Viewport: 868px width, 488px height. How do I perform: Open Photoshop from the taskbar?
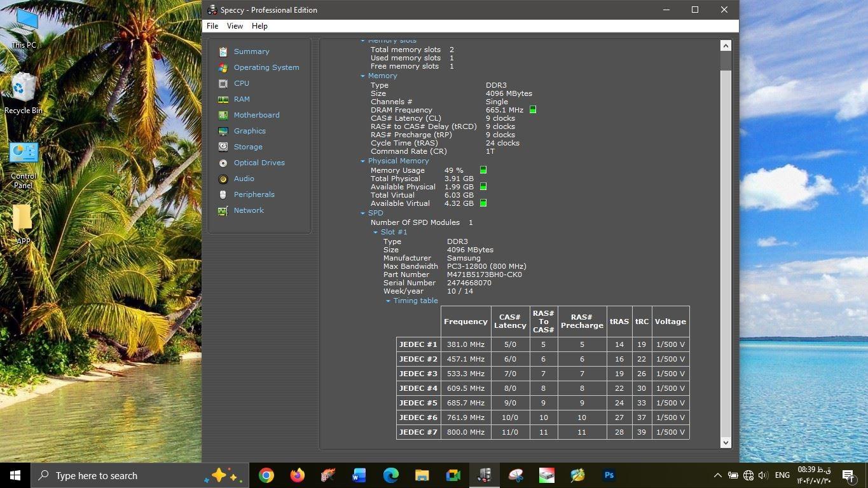[x=609, y=475]
